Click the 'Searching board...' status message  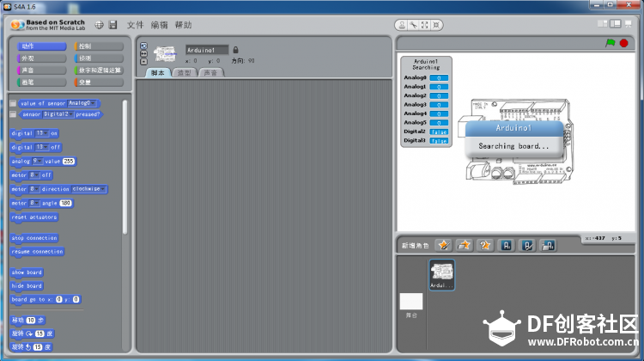coord(513,146)
